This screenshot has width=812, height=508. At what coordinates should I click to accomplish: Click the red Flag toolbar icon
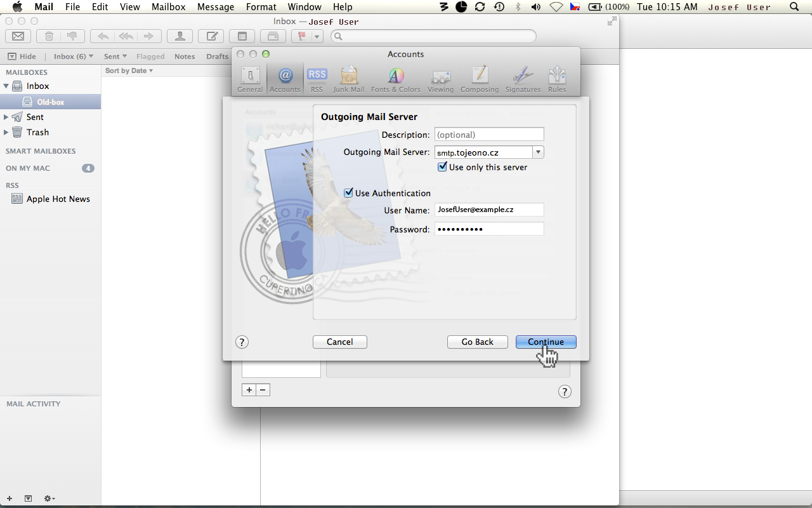point(302,36)
